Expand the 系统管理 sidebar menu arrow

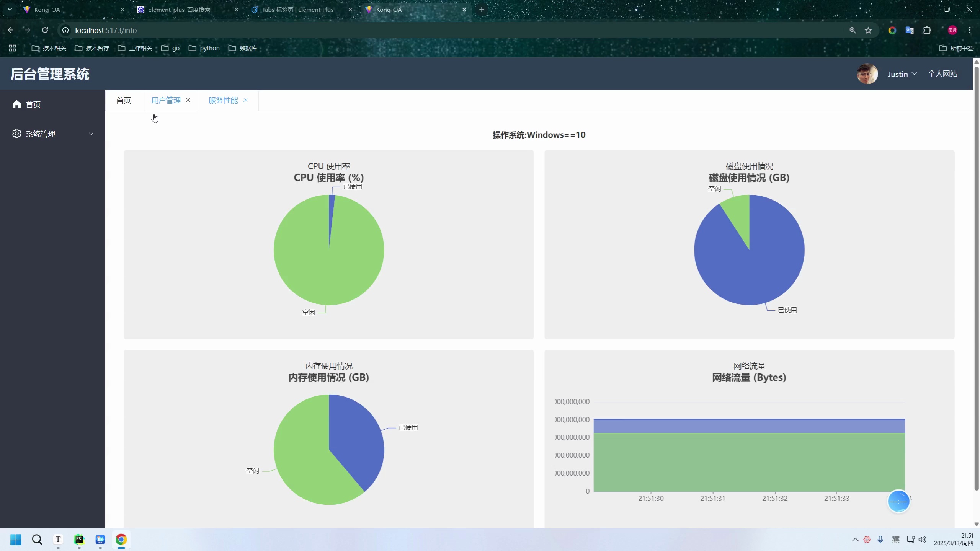click(91, 134)
